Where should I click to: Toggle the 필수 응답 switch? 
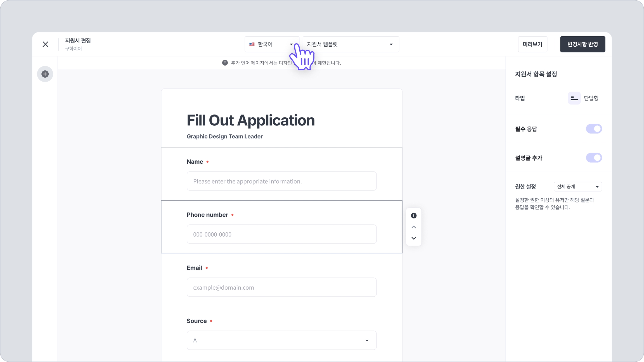pyautogui.click(x=594, y=129)
